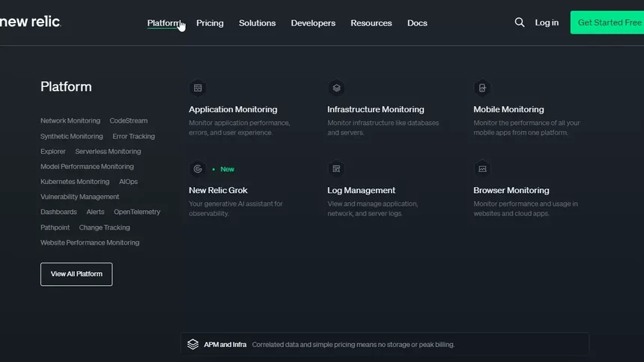Click the APM and Infra banner text
Viewport: 644px width, 362px height.
tap(225, 344)
